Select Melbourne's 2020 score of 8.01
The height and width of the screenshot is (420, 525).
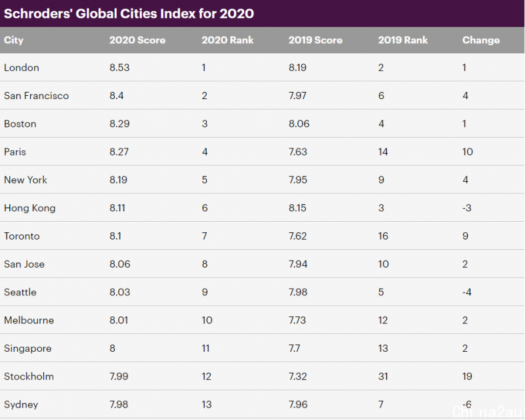point(119,320)
